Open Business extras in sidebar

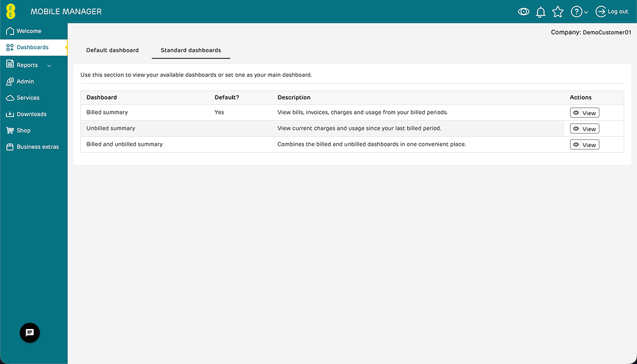[x=34, y=147]
